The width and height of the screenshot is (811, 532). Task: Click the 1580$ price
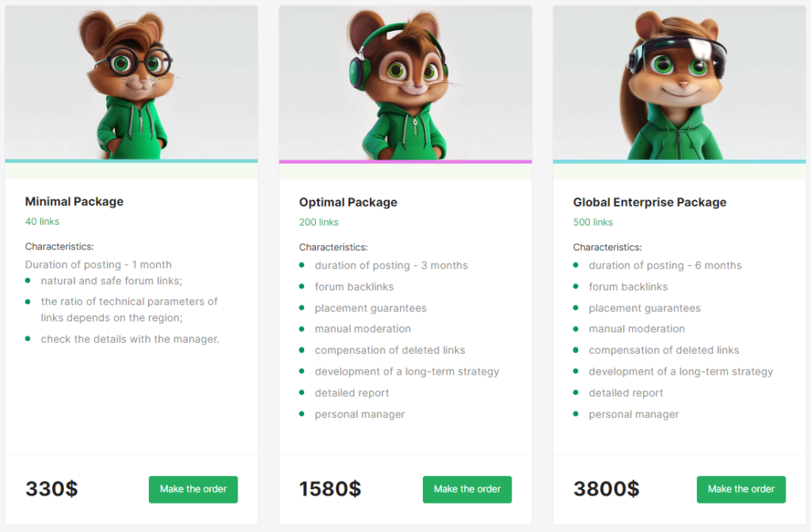point(329,489)
